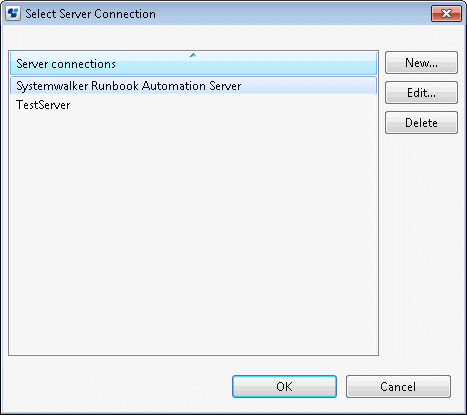Image resolution: width=467 pixels, height=415 pixels.
Task: Hit the Delete button under Edit...
Action: (x=421, y=123)
